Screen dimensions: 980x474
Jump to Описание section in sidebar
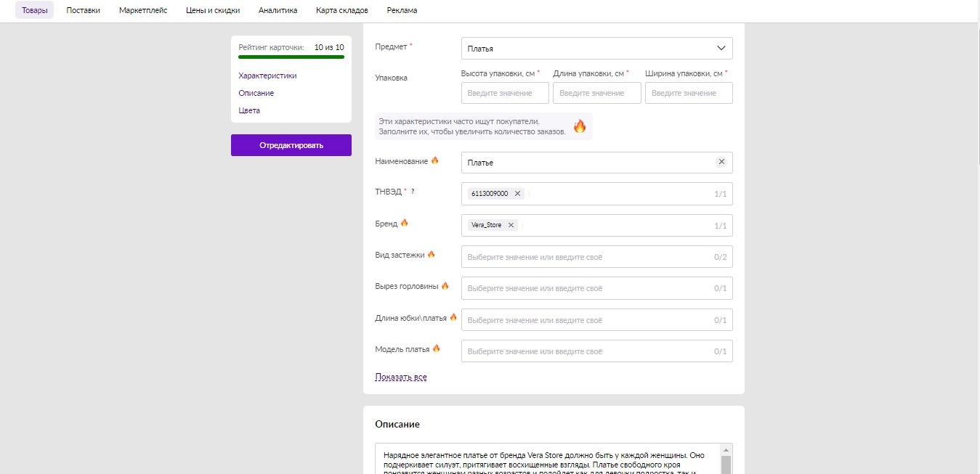pos(256,93)
